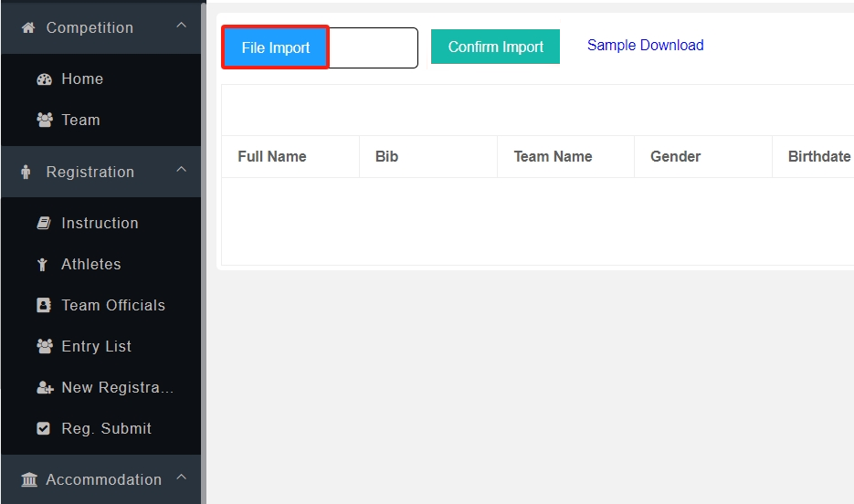Click the Full Name column header
The height and width of the screenshot is (504, 854).
coord(271,156)
